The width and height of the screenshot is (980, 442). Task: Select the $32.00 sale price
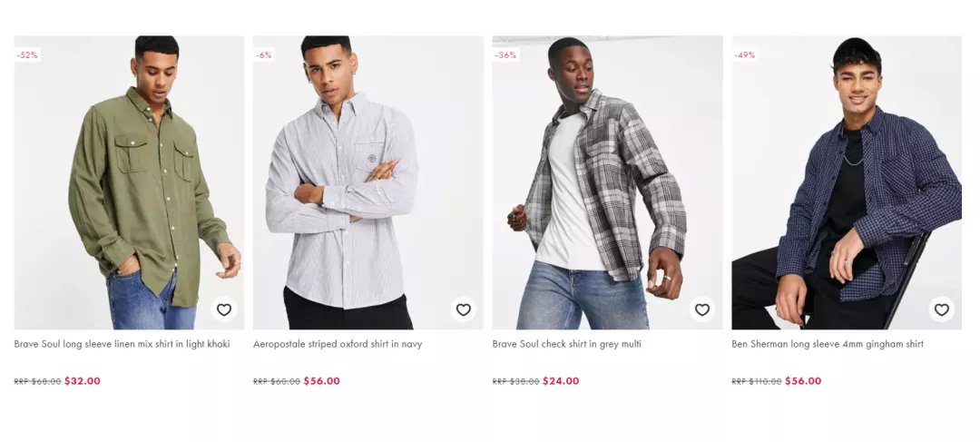click(83, 380)
